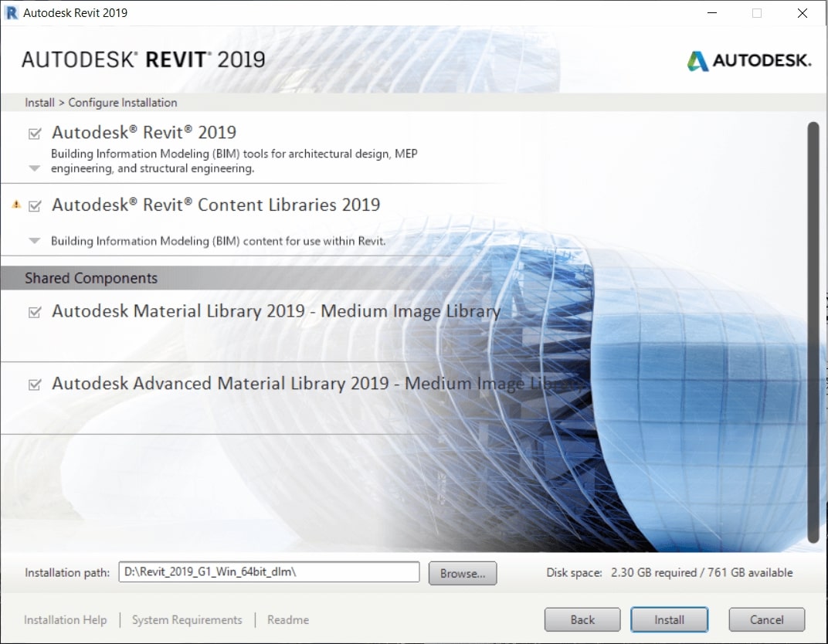Click the vertical scrollbar of component list
Screen dimensions: 828x644
tap(813, 332)
